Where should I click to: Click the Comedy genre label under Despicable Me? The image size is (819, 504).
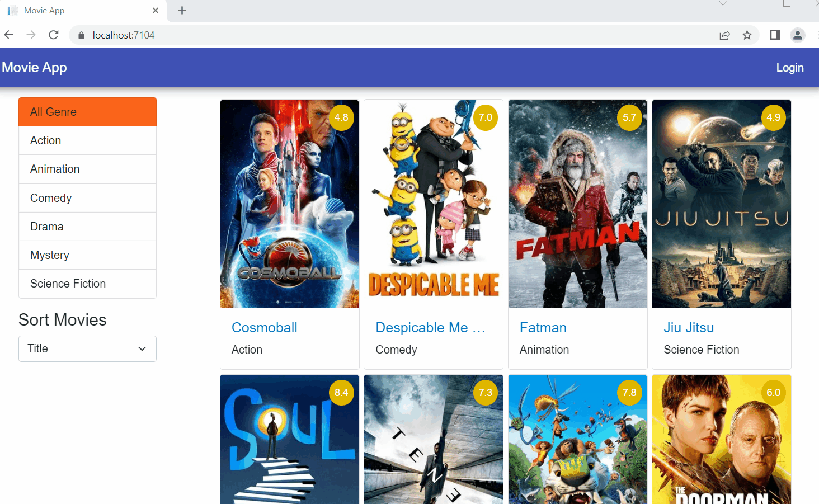tap(397, 350)
